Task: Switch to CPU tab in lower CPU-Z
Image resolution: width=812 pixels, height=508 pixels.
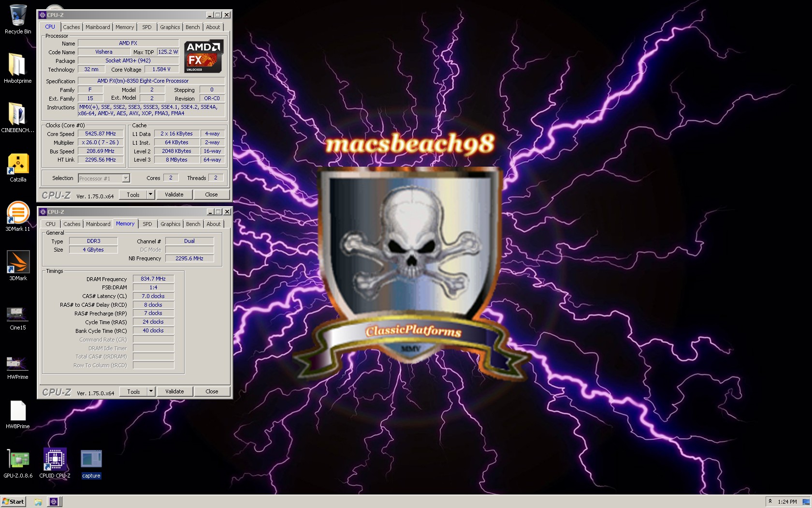Action: [51, 224]
